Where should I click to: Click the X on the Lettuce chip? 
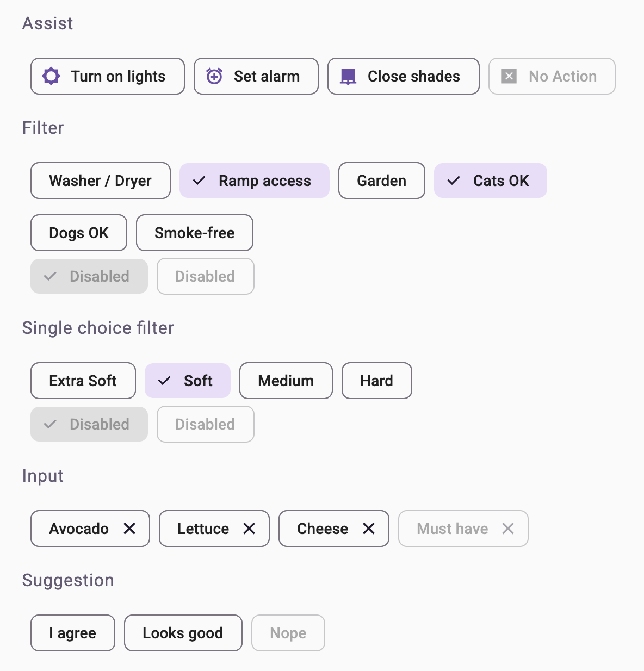click(x=249, y=528)
